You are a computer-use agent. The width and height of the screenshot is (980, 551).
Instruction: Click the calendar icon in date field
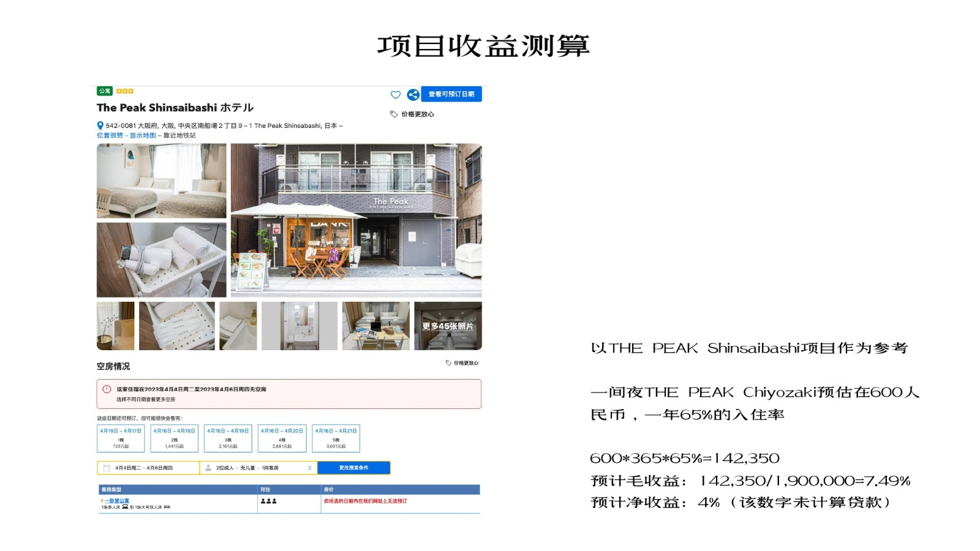107,468
